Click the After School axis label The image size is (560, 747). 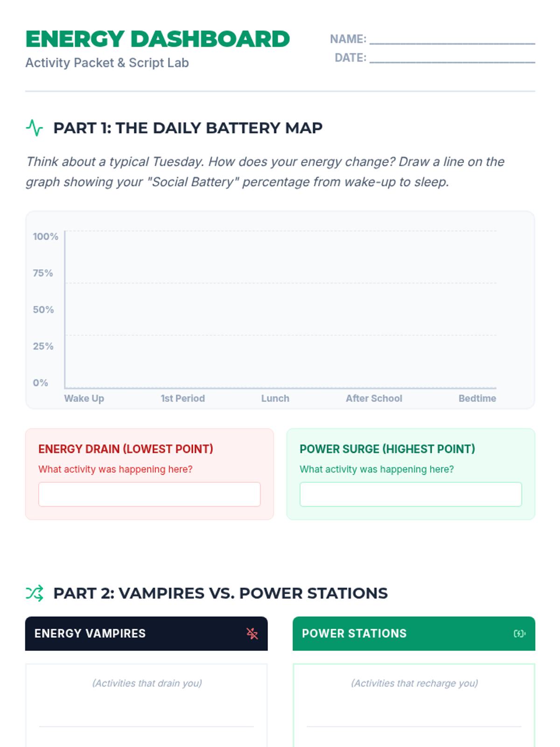374,398
